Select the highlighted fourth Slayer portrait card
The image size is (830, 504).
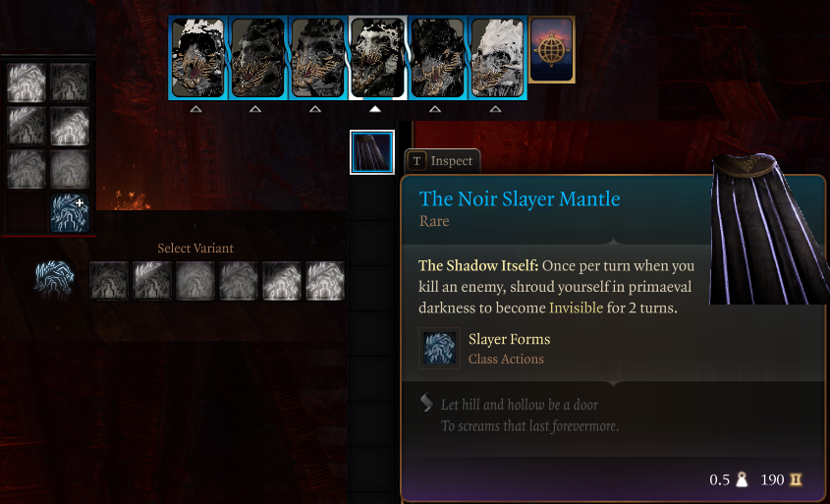click(x=377, y=58)
